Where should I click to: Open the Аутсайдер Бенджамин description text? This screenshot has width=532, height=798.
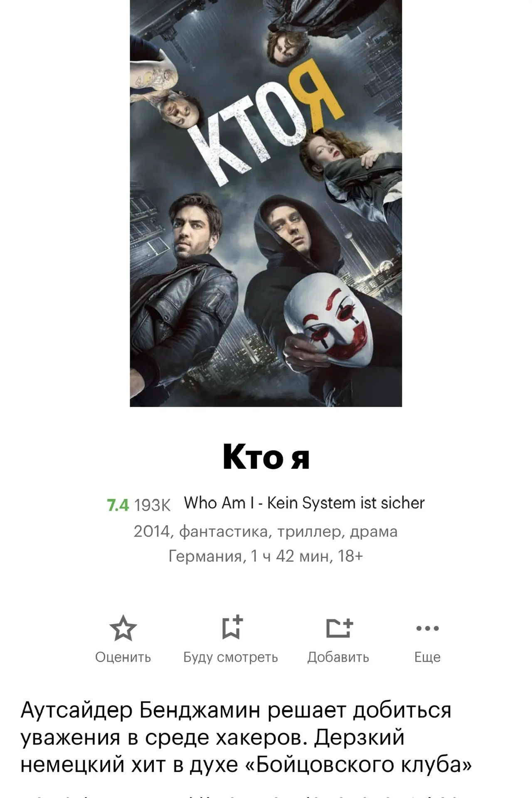point(246,737)
